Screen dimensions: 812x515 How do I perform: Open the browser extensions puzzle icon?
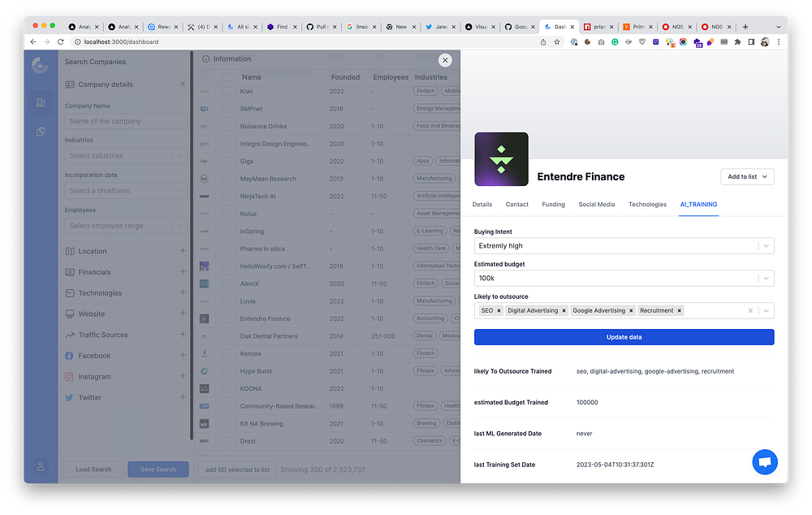coord(737,42)
